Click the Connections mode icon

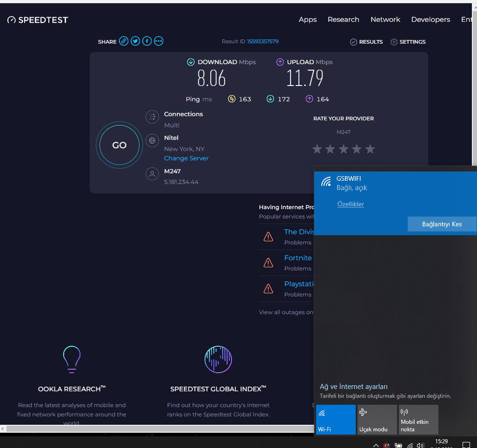point(152,117)
